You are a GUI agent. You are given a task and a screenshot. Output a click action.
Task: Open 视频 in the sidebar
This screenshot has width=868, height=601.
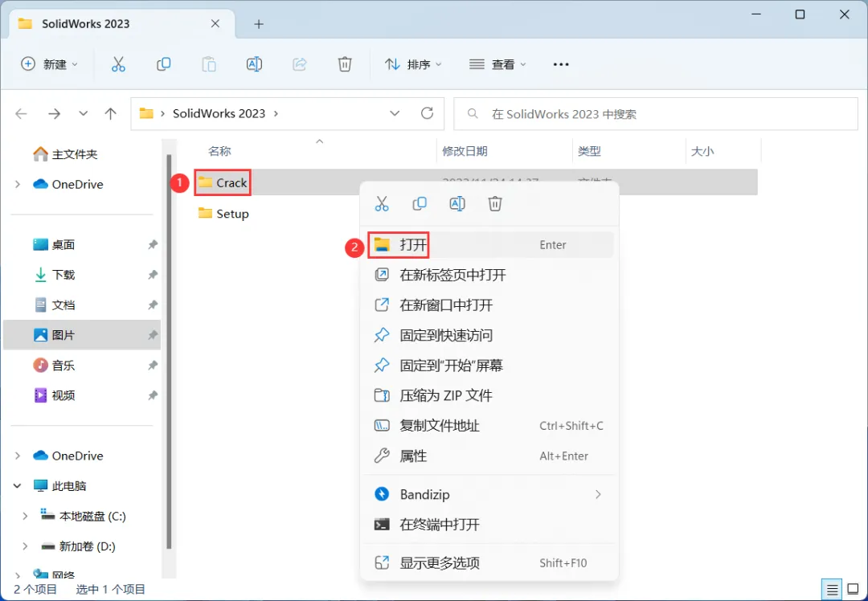click(x=55, y=395)
